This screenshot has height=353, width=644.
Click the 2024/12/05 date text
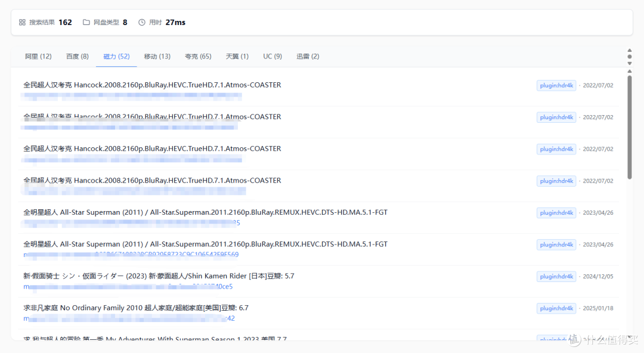tap(598, 277)
